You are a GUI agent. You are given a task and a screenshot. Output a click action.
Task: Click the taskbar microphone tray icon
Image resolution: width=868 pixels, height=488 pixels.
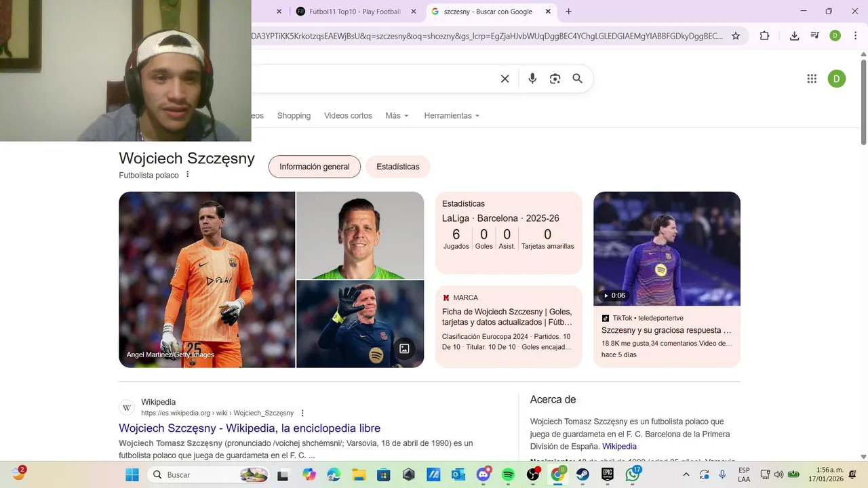722,474
